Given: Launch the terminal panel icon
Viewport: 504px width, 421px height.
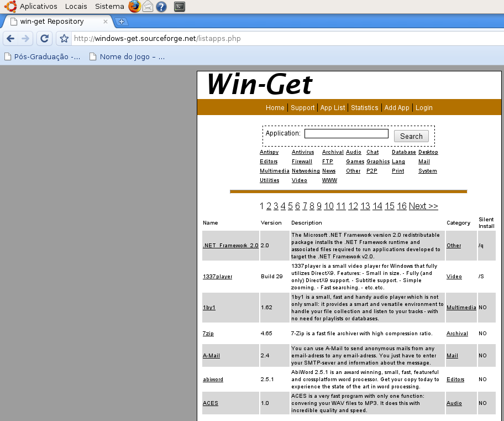Looking at the screenshot, I should (180, 7).
